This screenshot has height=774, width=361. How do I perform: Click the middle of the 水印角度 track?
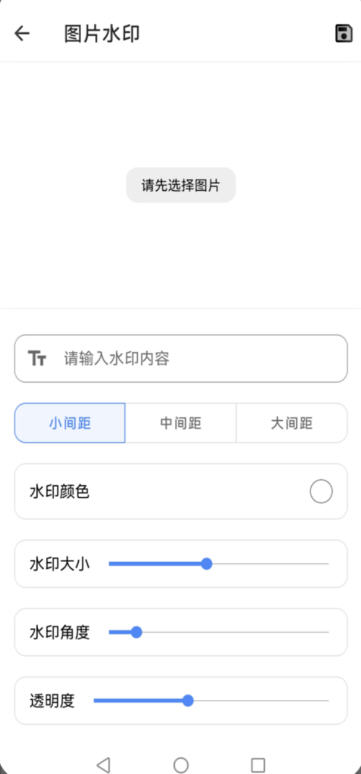(219, 632)
